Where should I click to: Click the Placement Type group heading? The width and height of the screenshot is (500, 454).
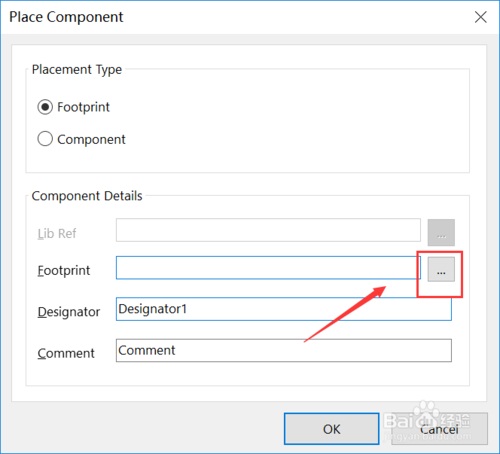click(77, 70)
